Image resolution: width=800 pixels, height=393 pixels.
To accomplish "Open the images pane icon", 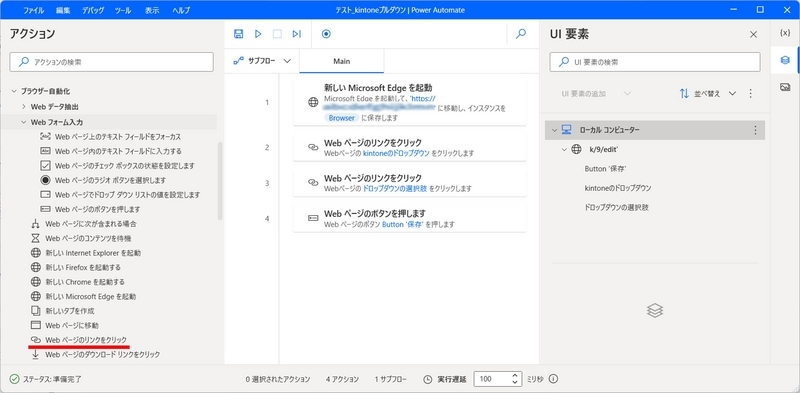I will click(785, 87).
